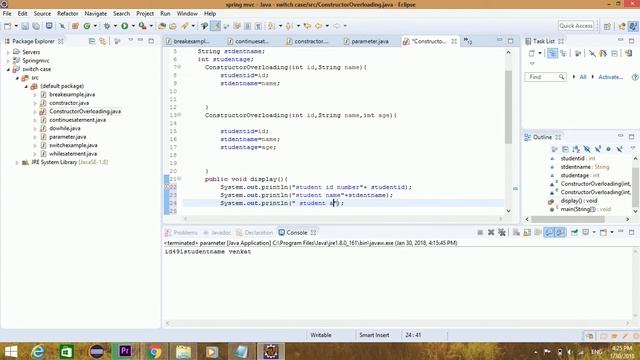Open the Refactor menu
The image size is (640, 360).
(x=67, y=13)
